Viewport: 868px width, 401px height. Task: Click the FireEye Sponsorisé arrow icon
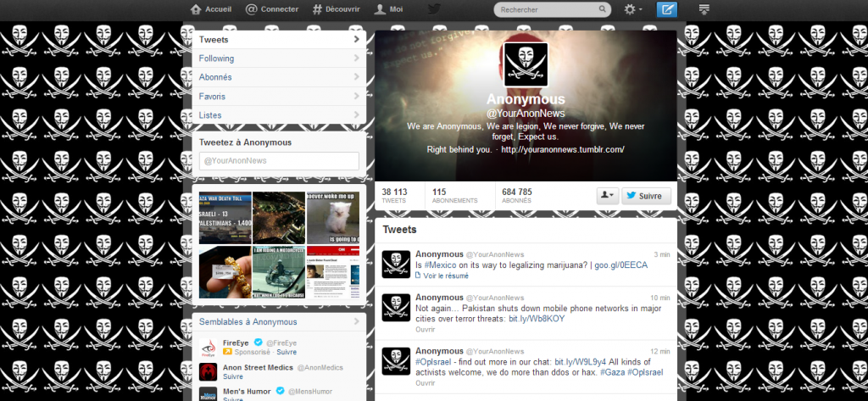(x=227, y=352)
